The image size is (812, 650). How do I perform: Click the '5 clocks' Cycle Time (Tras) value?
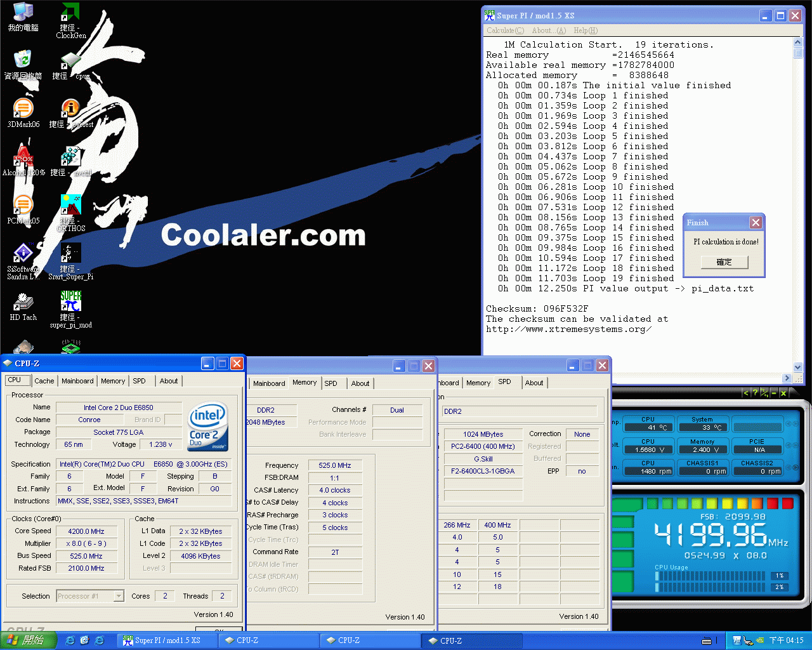335,527
